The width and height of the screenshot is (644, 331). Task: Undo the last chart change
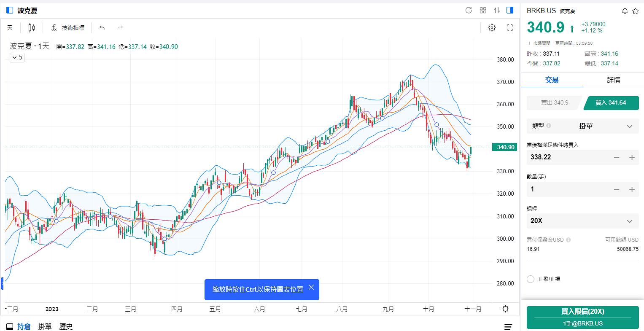[x=102, y=28]
